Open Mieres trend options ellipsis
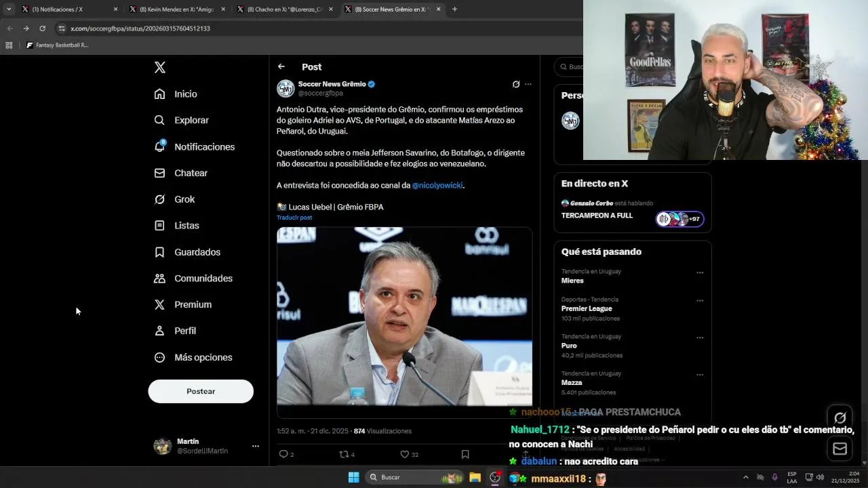 (700, 273)
